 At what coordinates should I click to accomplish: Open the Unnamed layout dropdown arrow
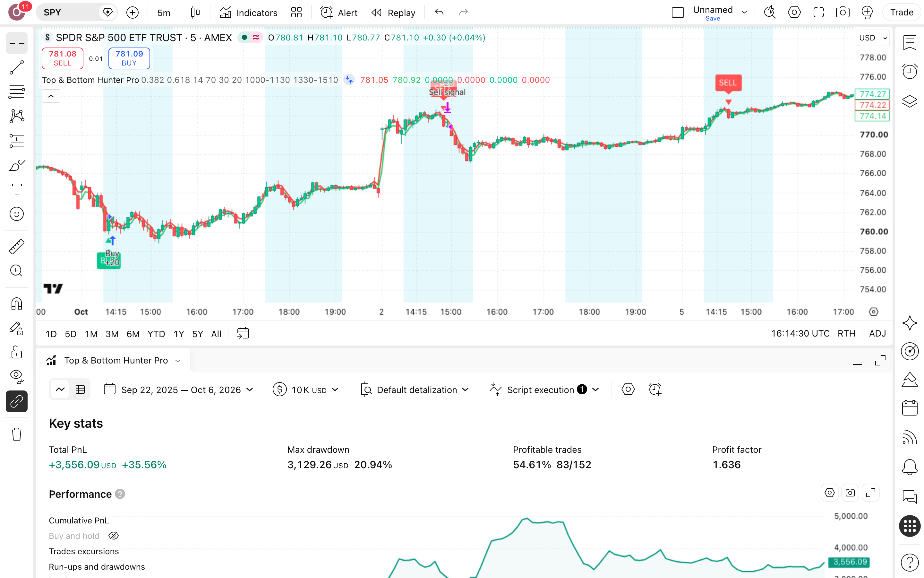(744, 13)
